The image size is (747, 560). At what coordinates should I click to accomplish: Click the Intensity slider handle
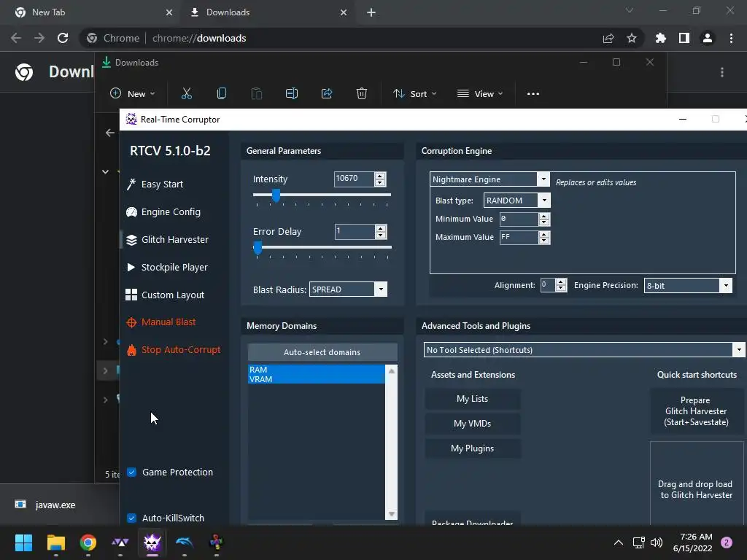(x=276, y=195)
